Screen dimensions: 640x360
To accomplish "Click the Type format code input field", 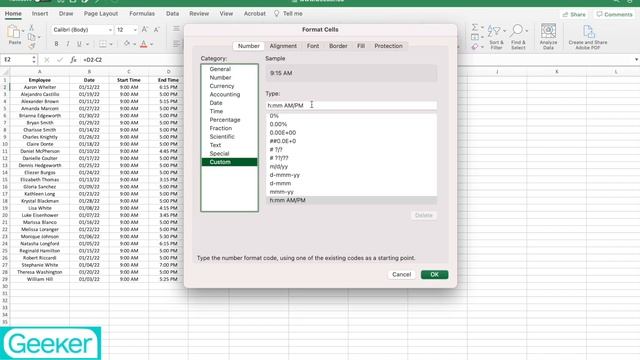I will click(351, 105).
